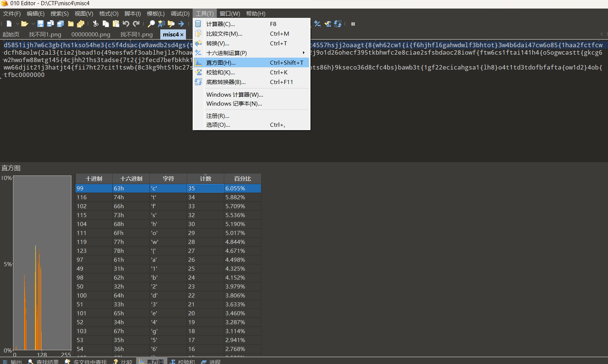The width and height of the screenshot is (608, 364).
Task: Click the Save All toolbar icon
Action: click(60, 24)
